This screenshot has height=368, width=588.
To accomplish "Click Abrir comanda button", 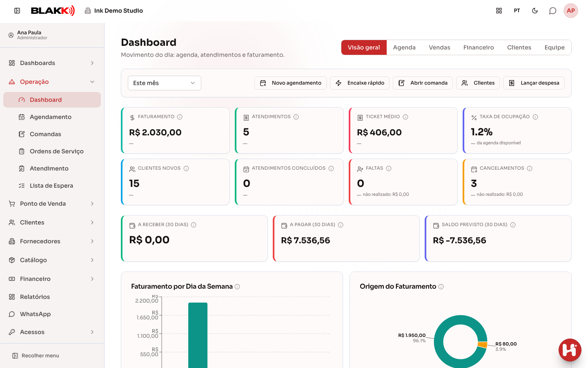I will point(423,83).
